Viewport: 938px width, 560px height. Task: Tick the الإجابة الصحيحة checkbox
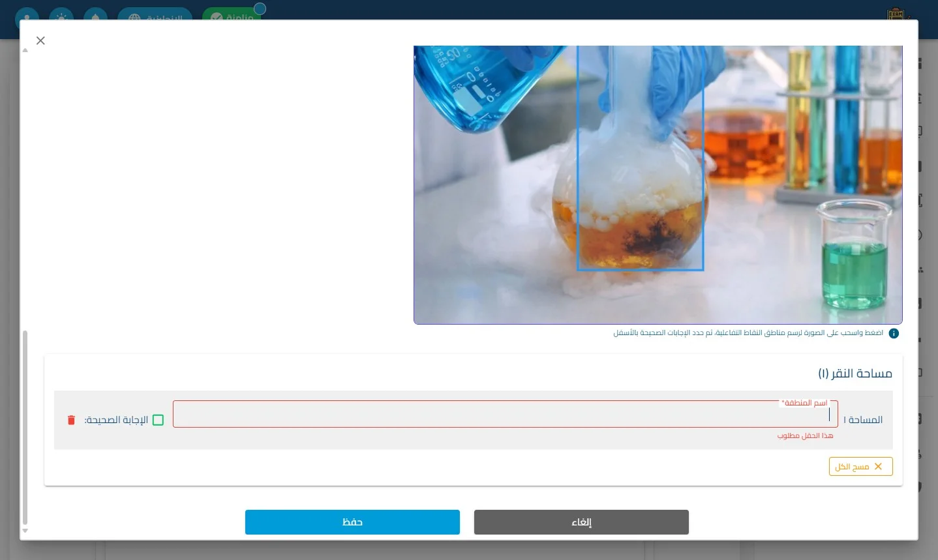tap(158, 420)
